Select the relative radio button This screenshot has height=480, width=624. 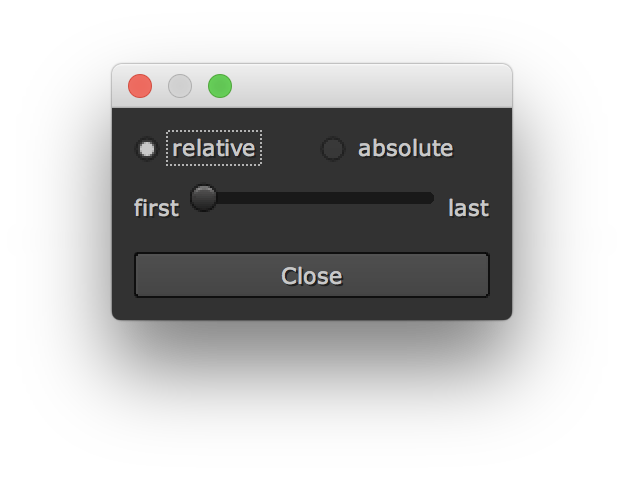(x=147, y=149)
